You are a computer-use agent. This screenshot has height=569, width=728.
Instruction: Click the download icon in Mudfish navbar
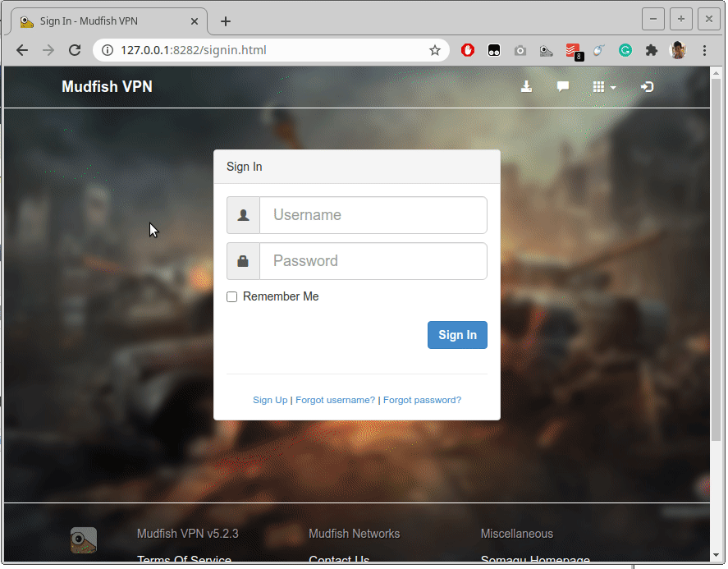(527, 87)
